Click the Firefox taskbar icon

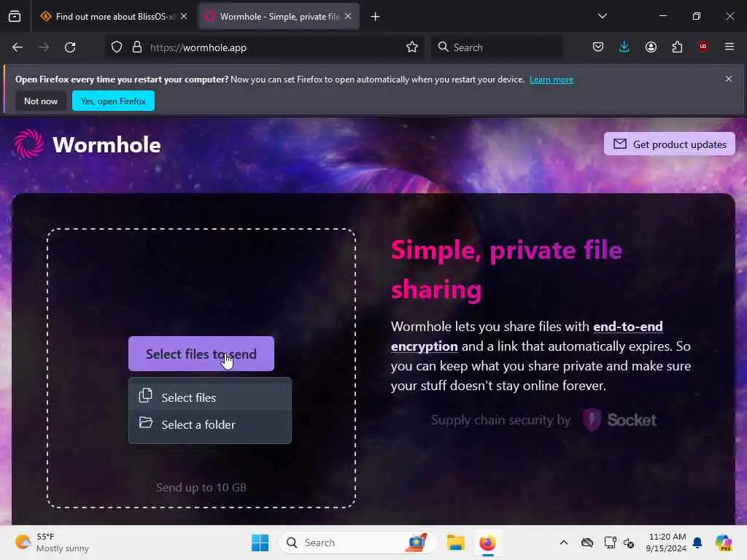coord(487,542)
